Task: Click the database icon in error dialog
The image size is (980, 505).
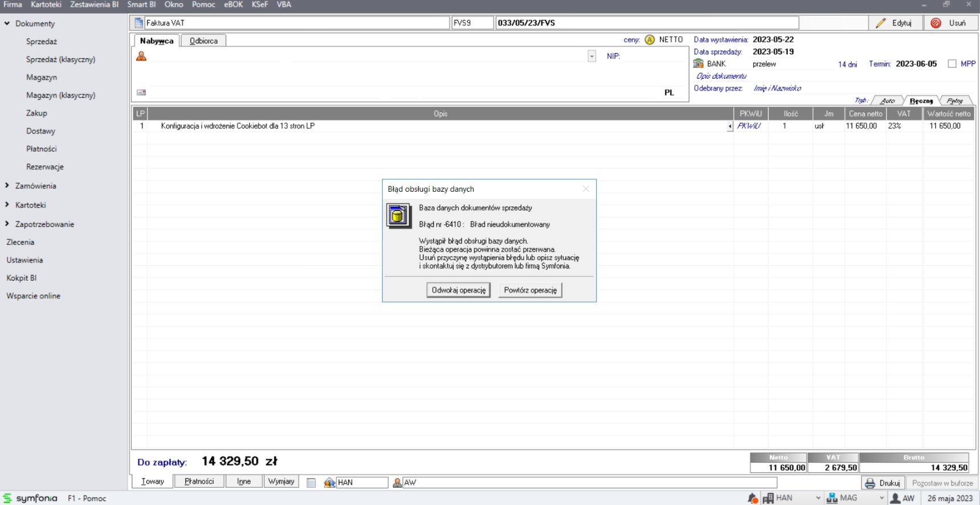Action: [x=398, y=216]
